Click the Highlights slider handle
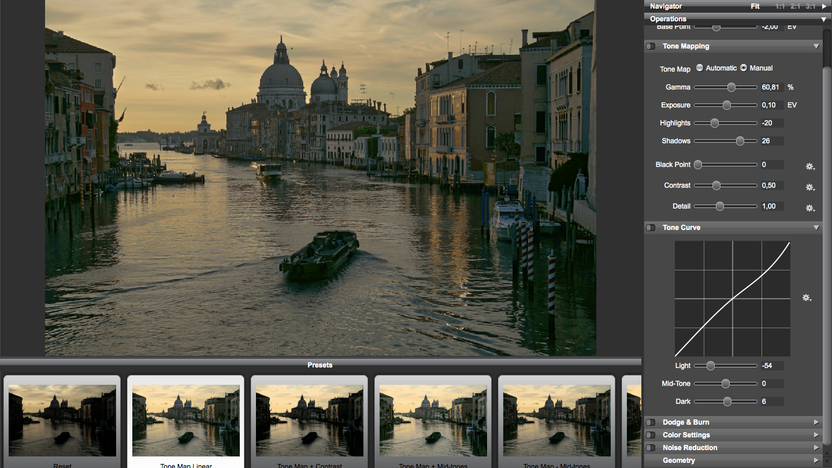The width and height of the screenshot is (832, 468). click(714, 123)
